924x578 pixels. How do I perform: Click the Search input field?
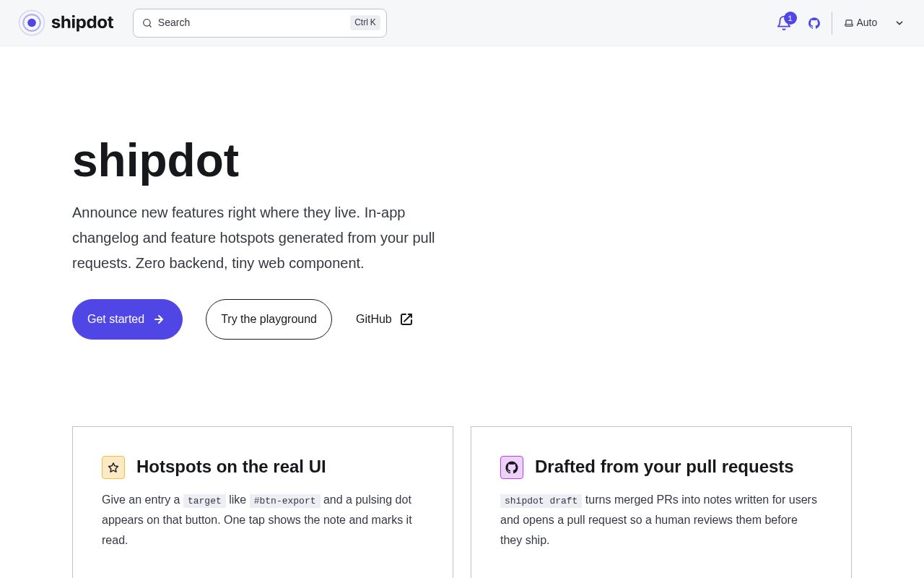pyautogui.click(x=260, y=23)
